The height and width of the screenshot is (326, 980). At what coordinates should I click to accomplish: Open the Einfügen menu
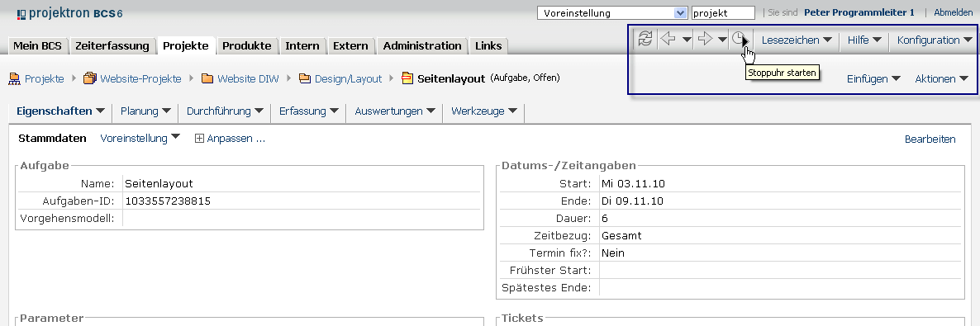pyautogui.click(x=873, y=78)
